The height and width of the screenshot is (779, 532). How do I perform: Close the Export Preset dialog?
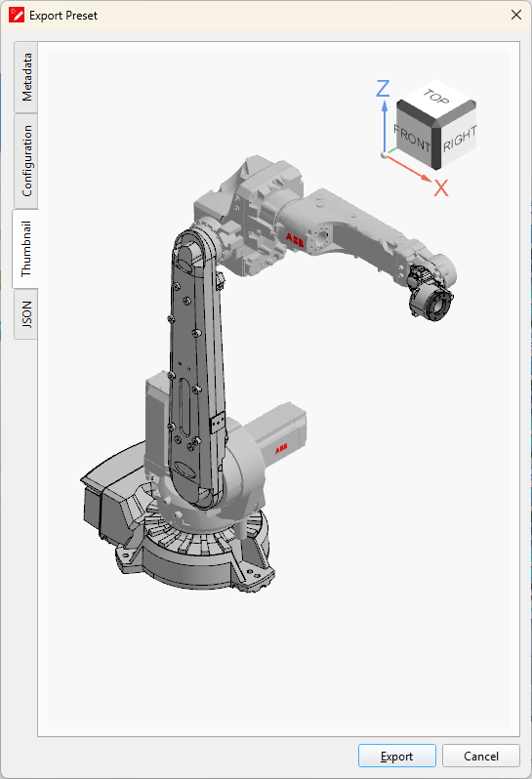[x=516, y=15]
